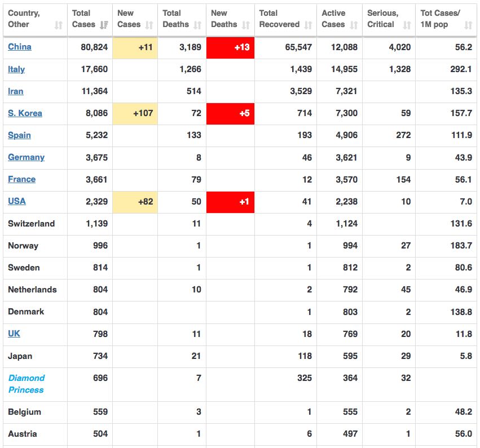Open the Italy country link

click(x=16, y=69)
